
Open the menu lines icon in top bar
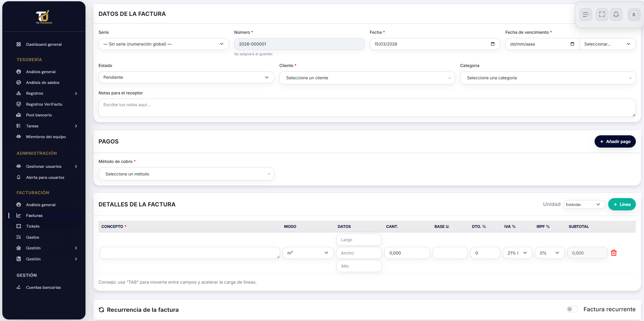point(586,15)
